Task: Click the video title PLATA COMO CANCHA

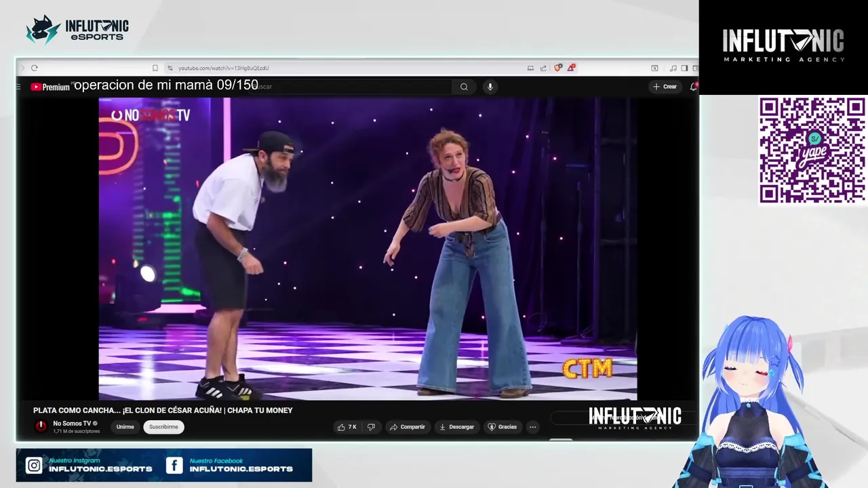Action: pos(163,410)
